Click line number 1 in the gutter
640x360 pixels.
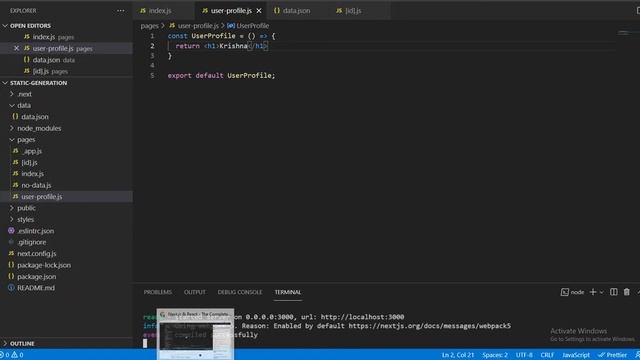[x=152, y=36]
